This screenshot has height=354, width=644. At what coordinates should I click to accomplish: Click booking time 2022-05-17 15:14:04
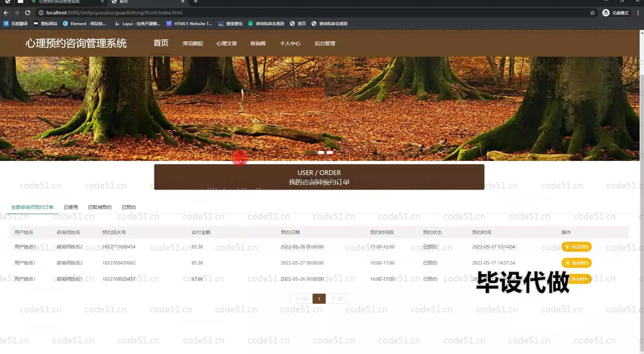[493, 247]
